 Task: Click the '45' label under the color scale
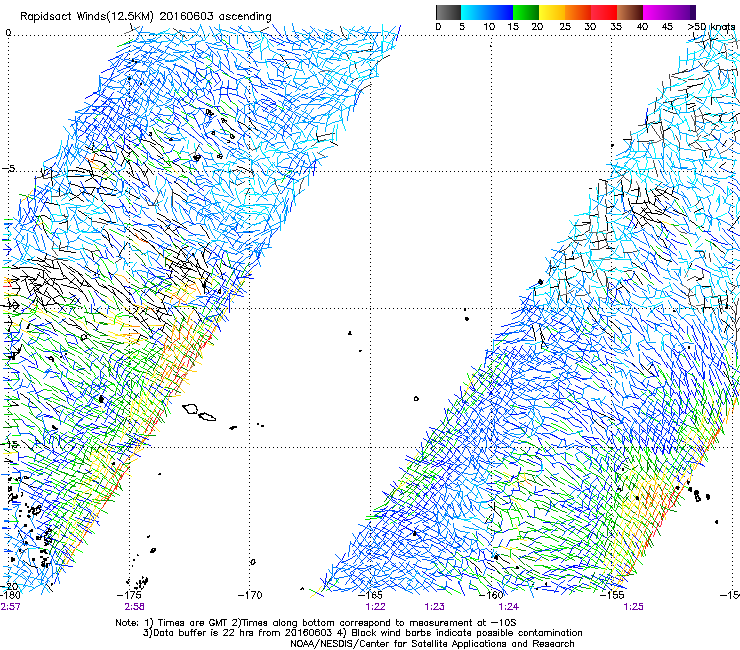point(667,27)
